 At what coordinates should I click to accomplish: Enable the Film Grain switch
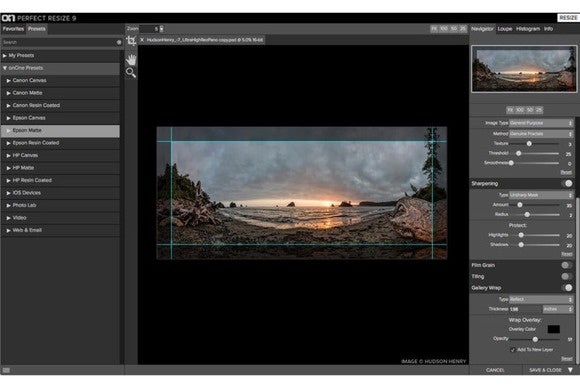566,265
